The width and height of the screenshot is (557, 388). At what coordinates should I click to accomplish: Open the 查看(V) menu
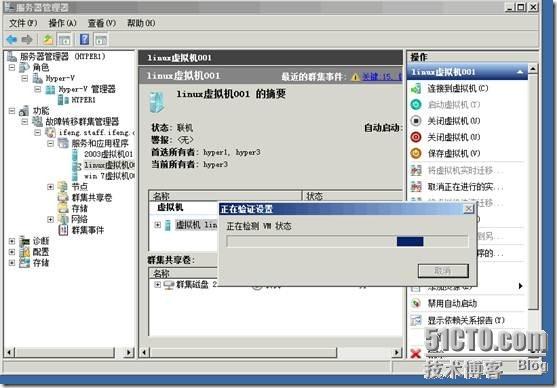pyautogui.click(x=102, y=23)
